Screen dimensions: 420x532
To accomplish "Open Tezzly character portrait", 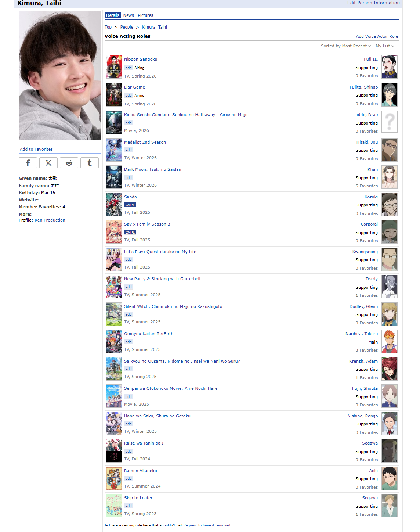I will pyautogui.click(x=390, y=287).
